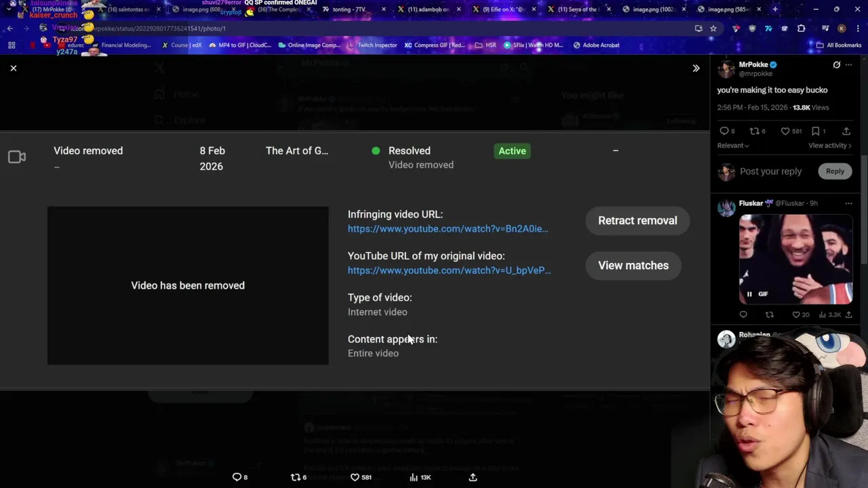Image resolution: width=868 pixels, height=488 pixels.
Task: Focus the Post your reply field
Action: (x=771, y=171)
